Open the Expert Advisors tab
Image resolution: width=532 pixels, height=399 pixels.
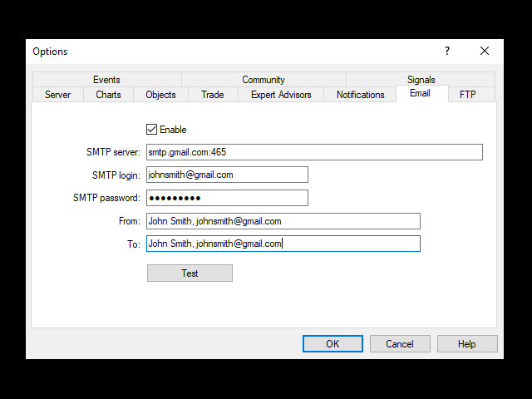pos(281,95)
